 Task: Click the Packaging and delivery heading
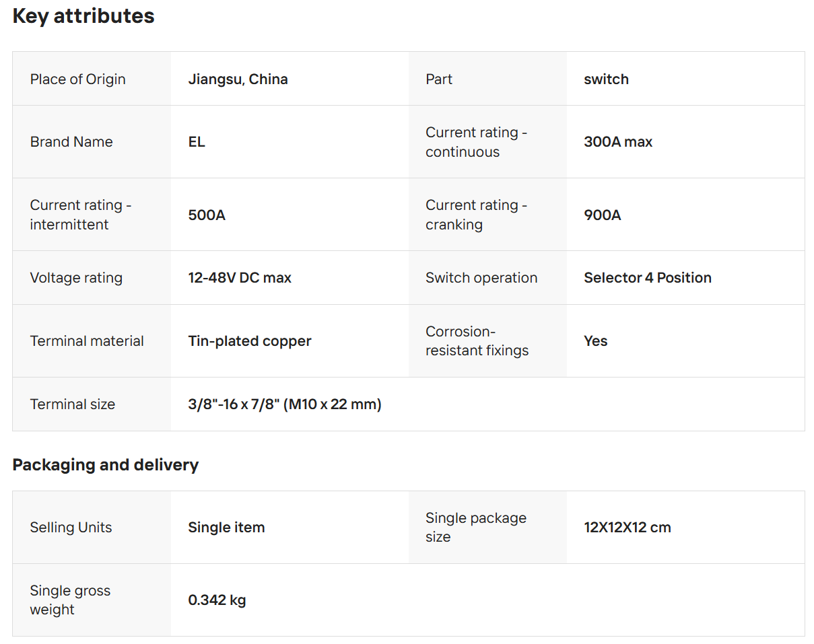(x=105, y=465)
